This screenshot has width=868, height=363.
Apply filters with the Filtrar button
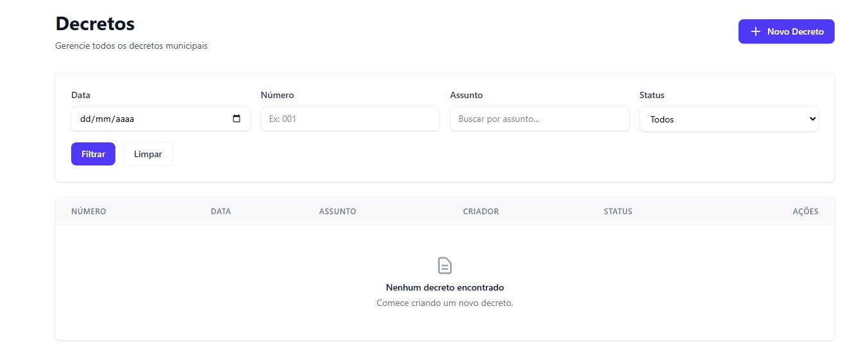pyautogui.click(x=93, y=154)
